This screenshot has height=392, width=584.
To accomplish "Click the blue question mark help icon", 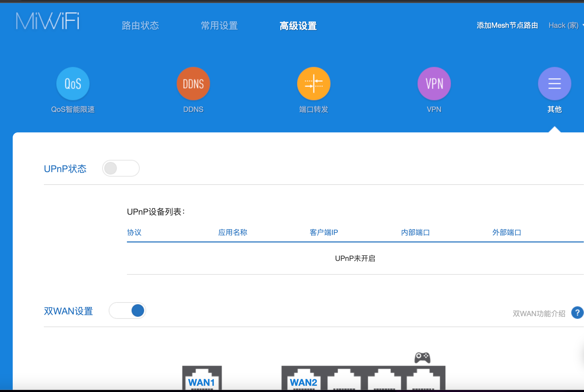I will pos(577,313).
